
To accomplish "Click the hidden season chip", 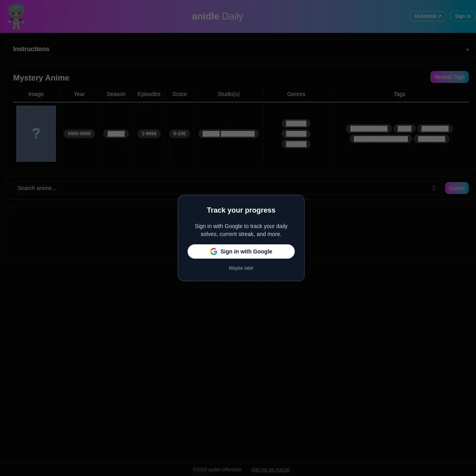I will (116, 134).
